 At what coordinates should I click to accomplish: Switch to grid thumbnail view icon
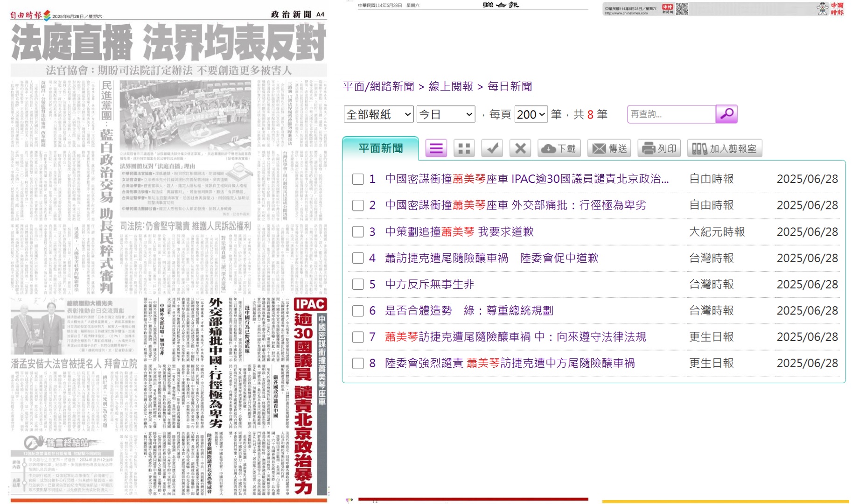[x=464, y=148]
